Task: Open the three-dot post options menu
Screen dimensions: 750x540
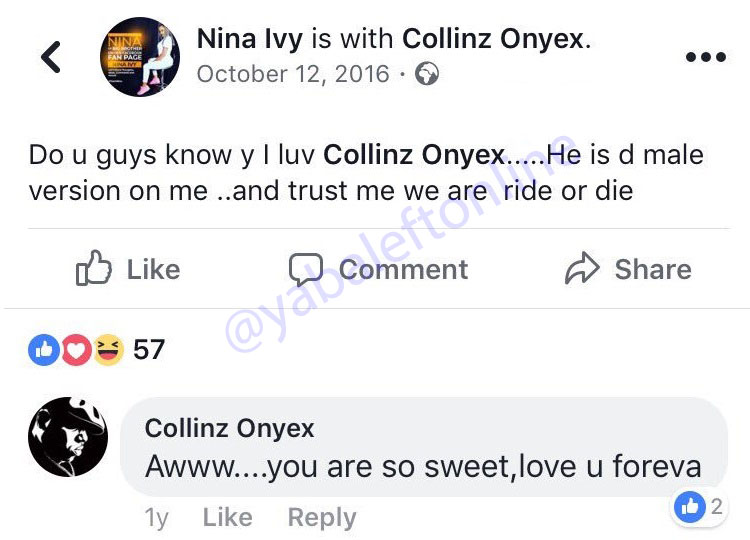Action: [704, 57]
